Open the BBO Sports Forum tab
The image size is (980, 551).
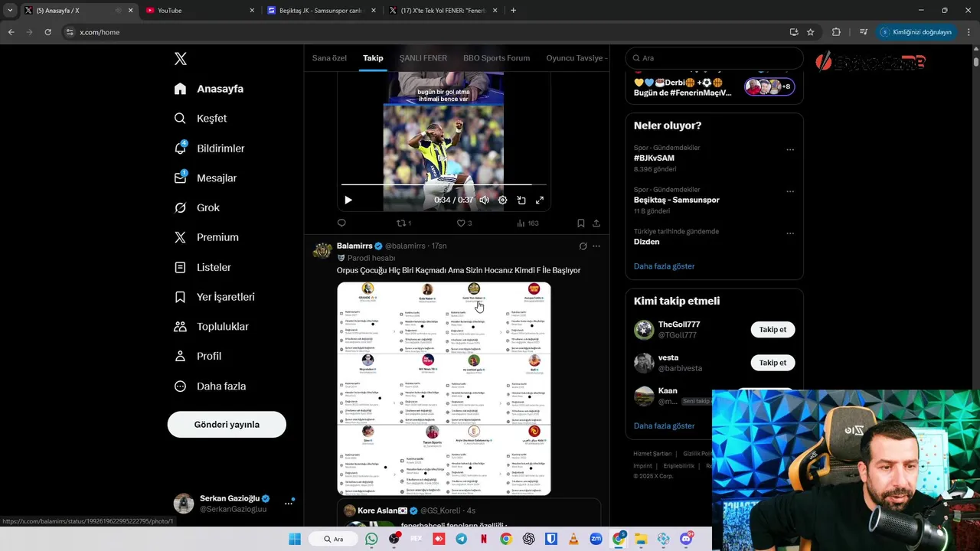click(x=496, y=58)
